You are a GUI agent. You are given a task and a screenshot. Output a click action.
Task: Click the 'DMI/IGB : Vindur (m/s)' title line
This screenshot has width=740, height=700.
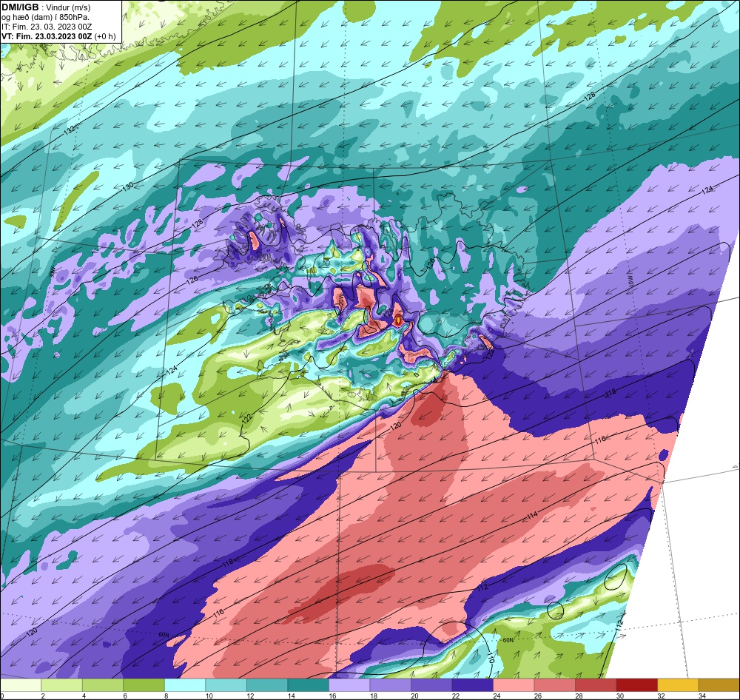pyautogui.click(x=46, y=7)
